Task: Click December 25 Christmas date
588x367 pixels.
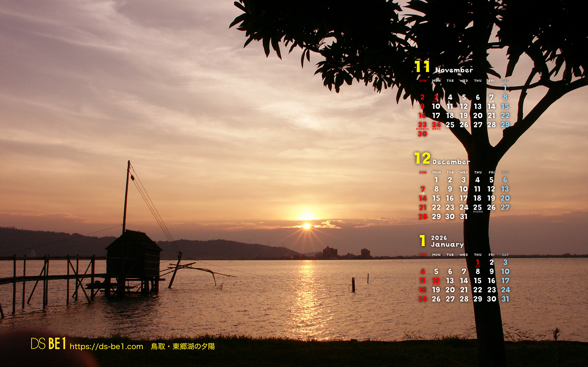Action: pyautogui.click(x=477, y=207)
